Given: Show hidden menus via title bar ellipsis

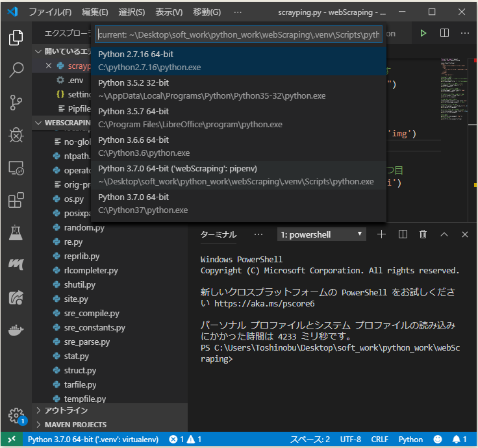Looking at the screenshot, I should [x=238, y=12].
